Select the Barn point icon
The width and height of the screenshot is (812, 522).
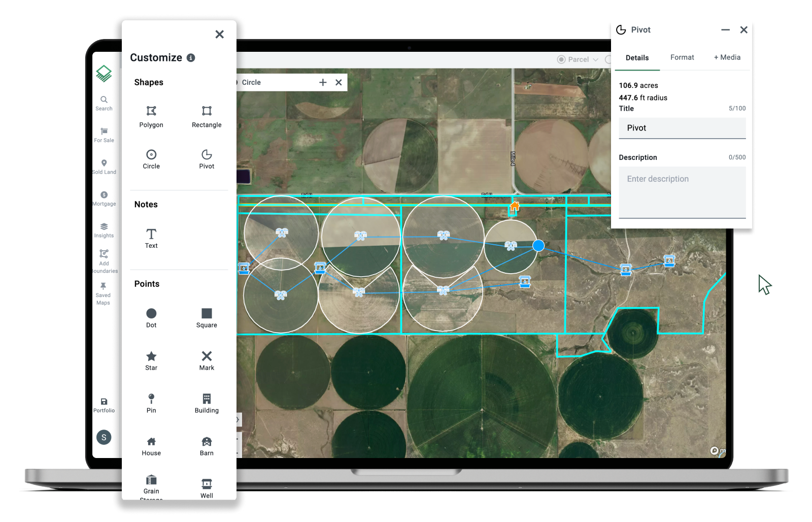[206, 445]
